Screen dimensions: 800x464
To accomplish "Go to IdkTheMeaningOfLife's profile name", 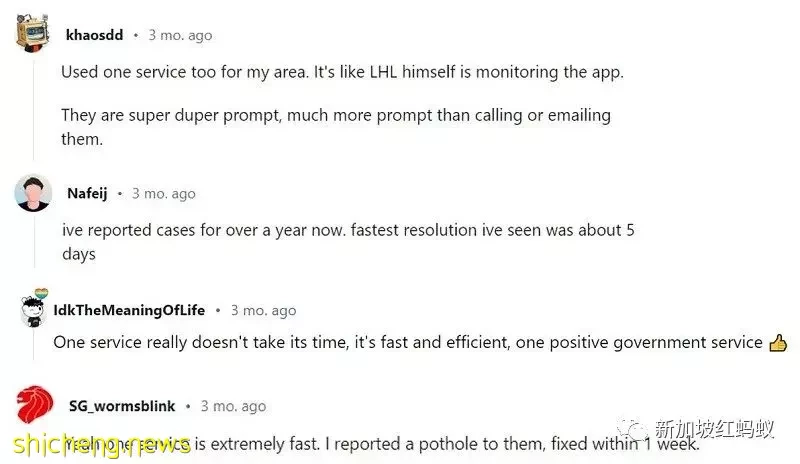I will tap(129, 310).
